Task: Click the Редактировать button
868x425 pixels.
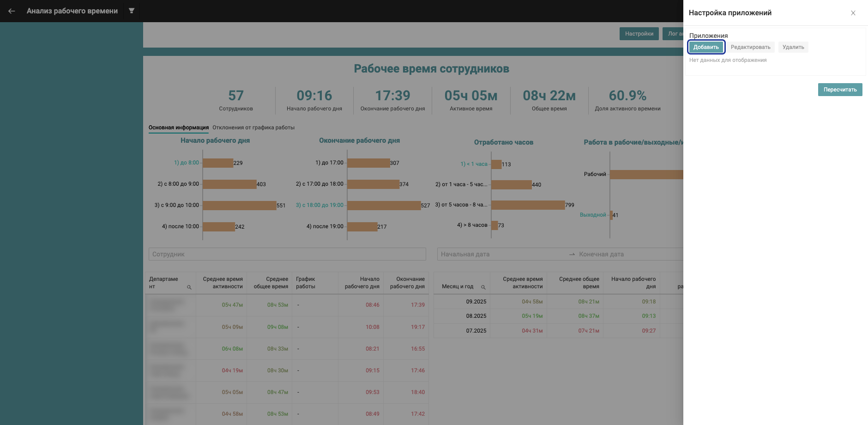Action: 750,47
